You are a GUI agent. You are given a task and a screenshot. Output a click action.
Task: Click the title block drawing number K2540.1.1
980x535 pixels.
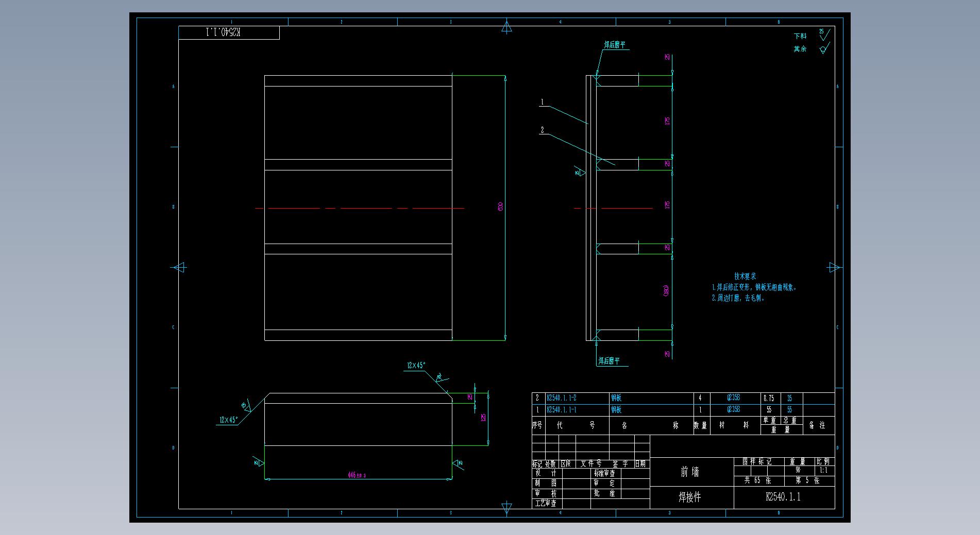click(783, 497)
